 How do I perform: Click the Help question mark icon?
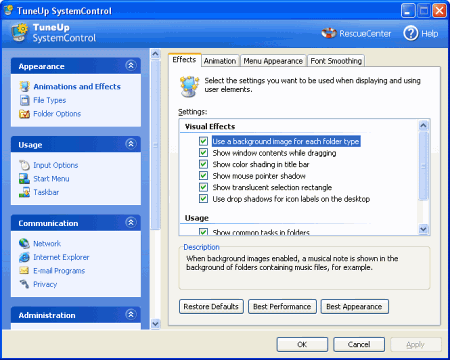411,33
